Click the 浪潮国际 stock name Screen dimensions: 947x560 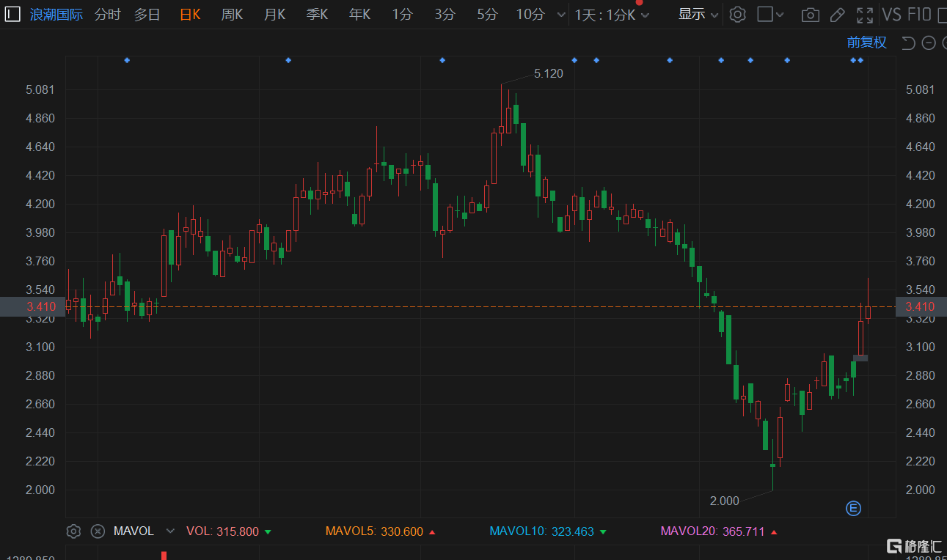pos(56,15)
